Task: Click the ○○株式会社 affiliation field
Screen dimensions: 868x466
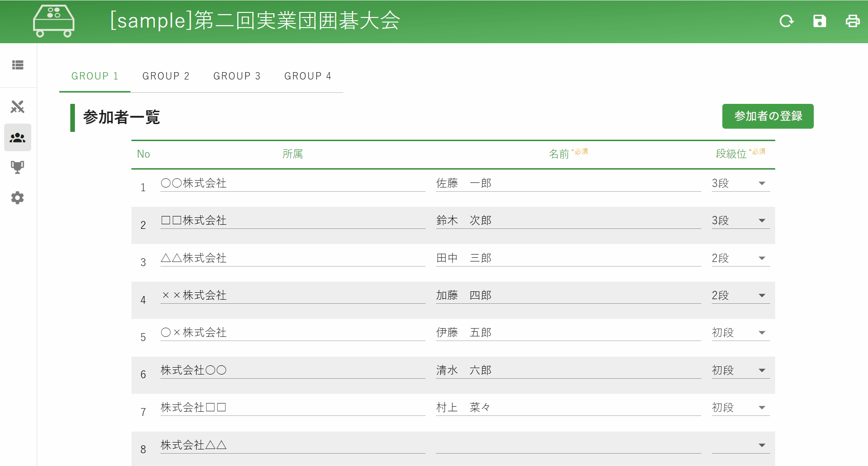Action: pos(293,183)
